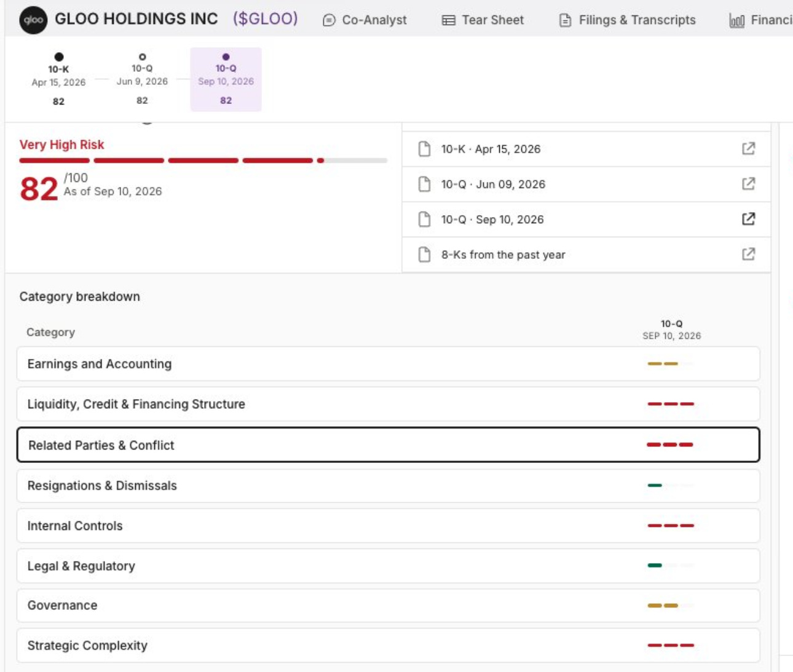The image size is (793, 672).
Task: Select the 10-Q Sep 10, 2026 timeline point
Action: pos(226,79)
